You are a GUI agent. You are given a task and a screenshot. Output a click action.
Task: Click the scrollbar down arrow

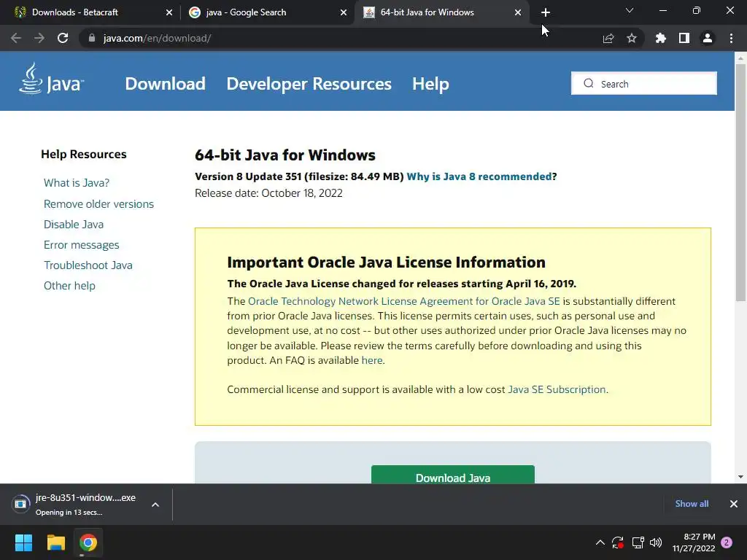click(740, 477)
